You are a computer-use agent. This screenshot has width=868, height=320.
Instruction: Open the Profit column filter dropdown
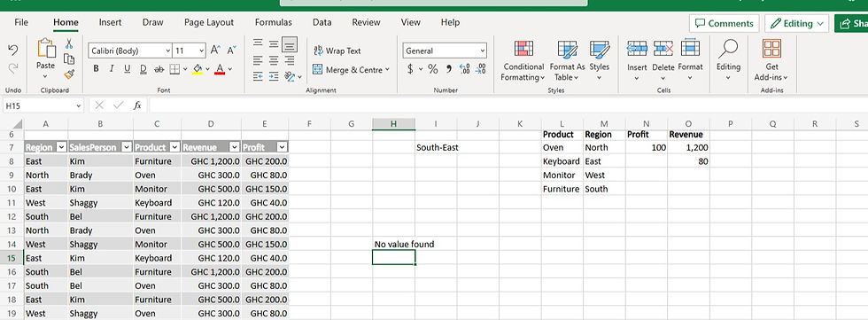coord(283,147)
